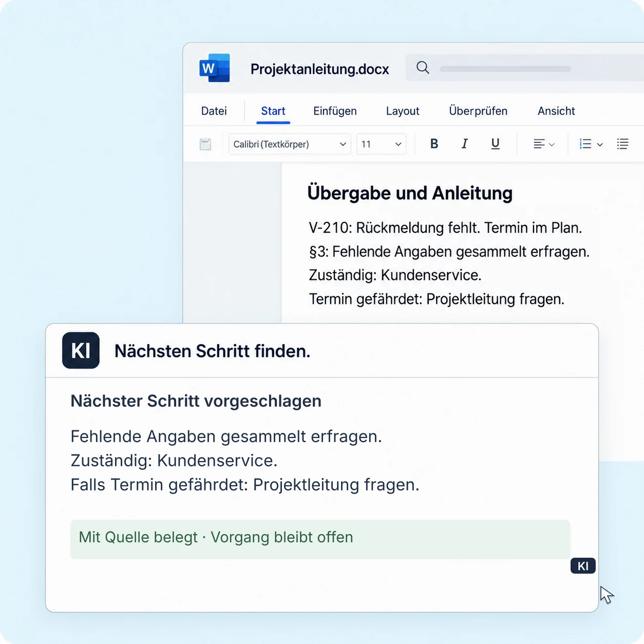Click document line Zuständig: Kundenservice
644x644 pixels.
tap(395, 275)
